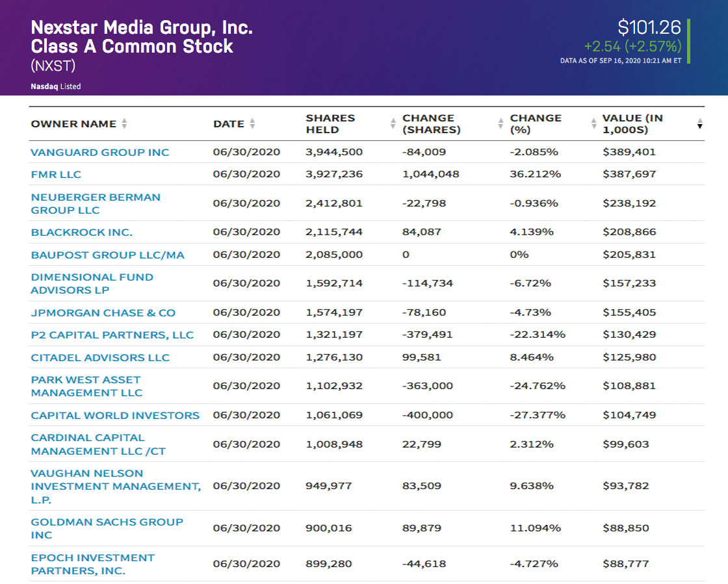
Task: Click the Nexstar Media Group, Inc. title
Action: coord(142,27)
